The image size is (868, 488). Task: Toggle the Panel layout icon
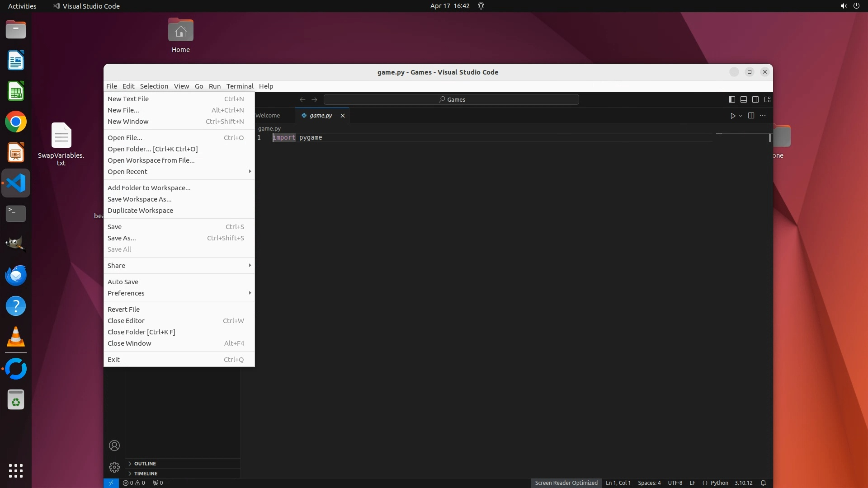[743, 99]
